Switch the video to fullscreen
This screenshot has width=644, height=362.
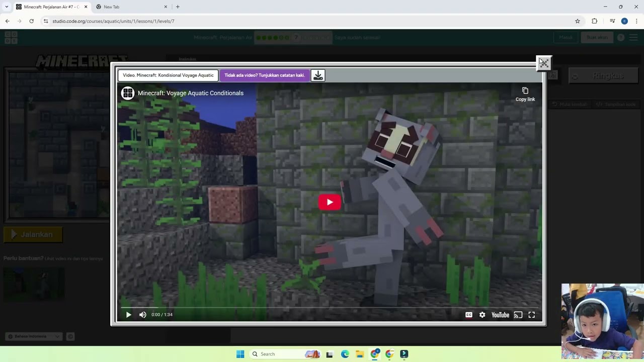[x=531, y=315]
